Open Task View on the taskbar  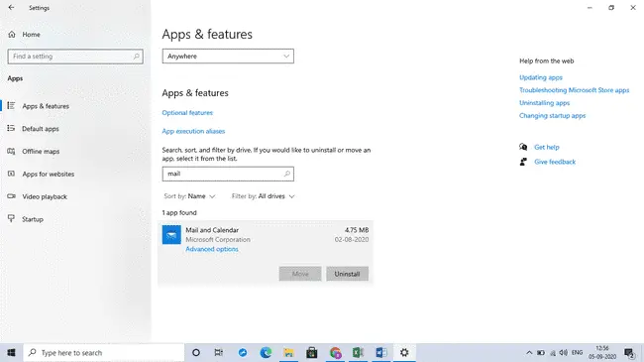tap(219, 352)
